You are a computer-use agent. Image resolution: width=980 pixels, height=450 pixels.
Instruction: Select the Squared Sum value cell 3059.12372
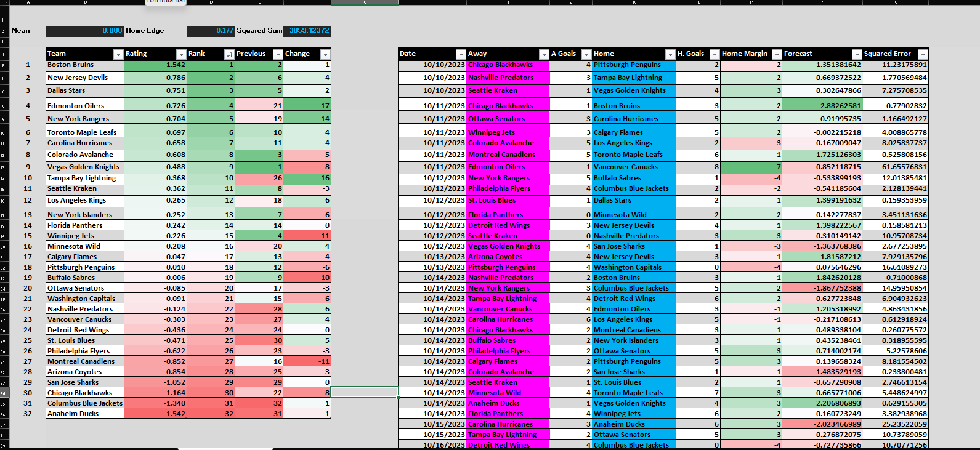tap(307, 31)
